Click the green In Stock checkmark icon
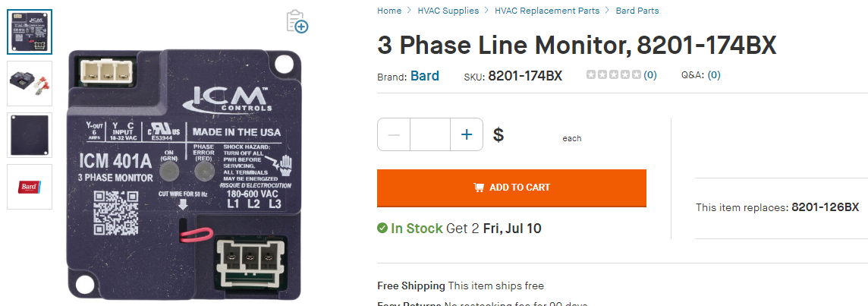Viewport: 868px width, 306px height. tap(382, 228)
